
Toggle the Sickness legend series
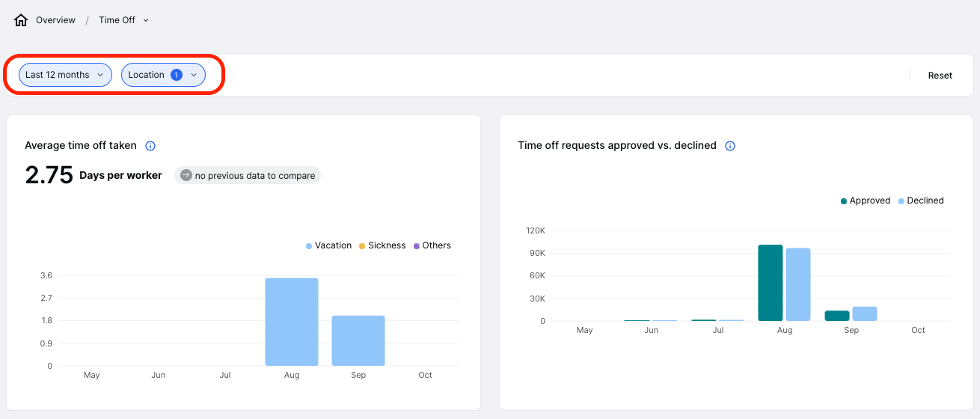(382, 245)
